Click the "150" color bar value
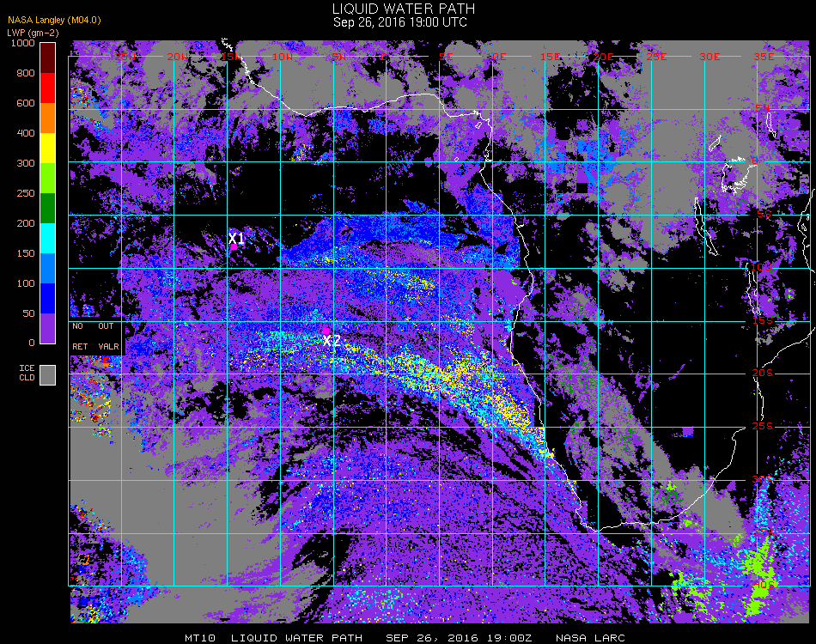 [26, 253]
